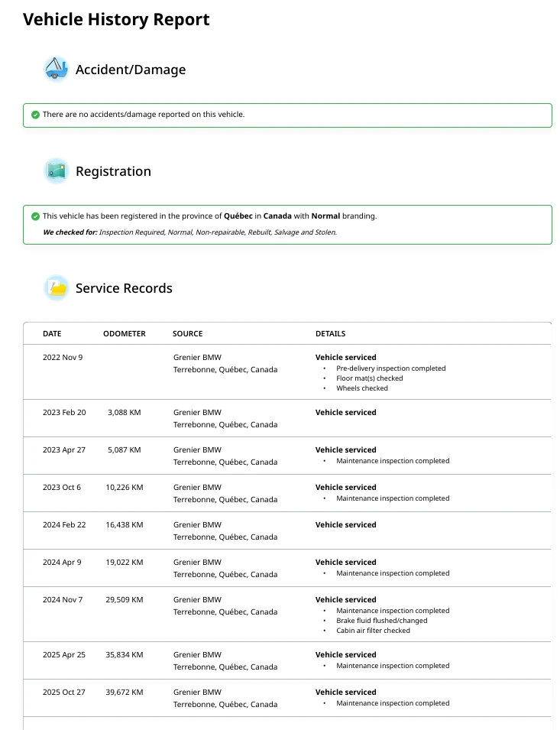This screenshot has width=560, height=730.
Task: Click the DETAILS column header
Action: 330,334
